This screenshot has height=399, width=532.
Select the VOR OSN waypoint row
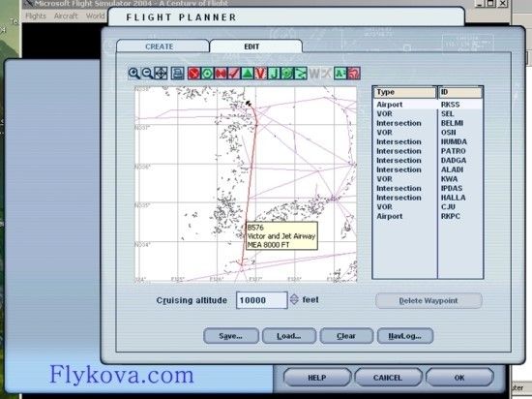point(429,133)
